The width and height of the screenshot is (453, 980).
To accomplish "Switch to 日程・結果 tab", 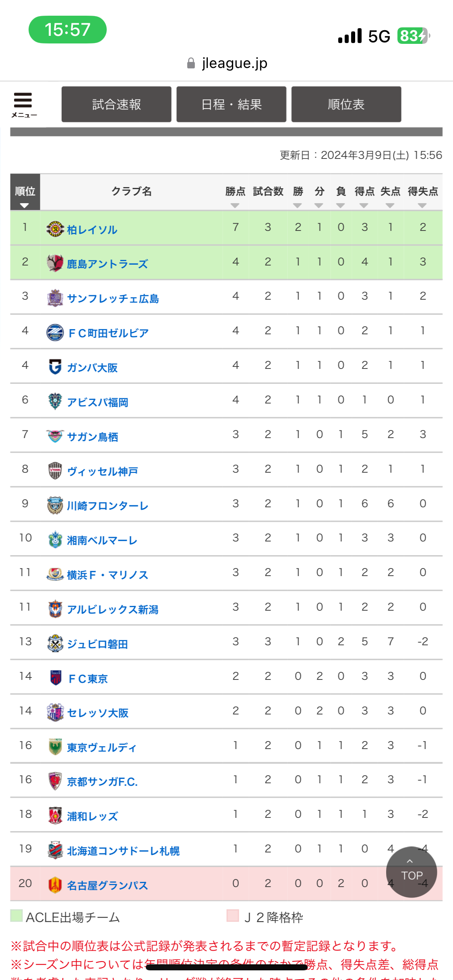I will point(232,104).
